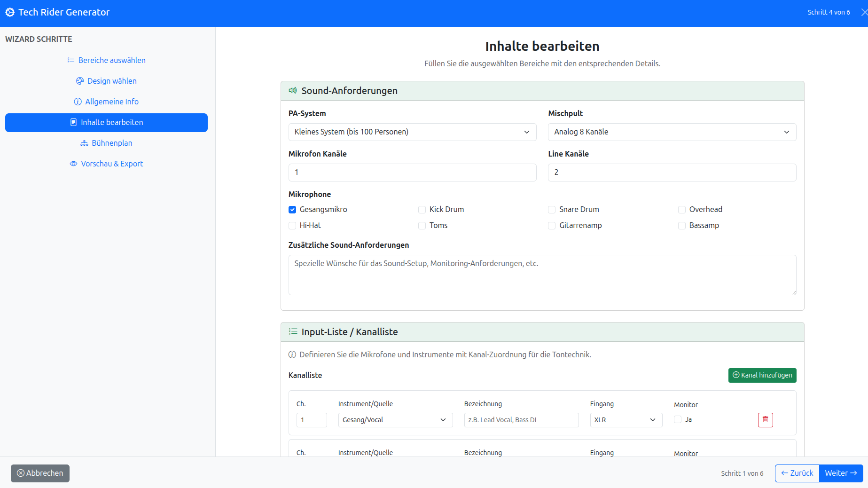This screenshot has width=868, height=488.
Task: Tick the Monitor Ja checkbox for channel 1
Action: (x=678, y=419)
